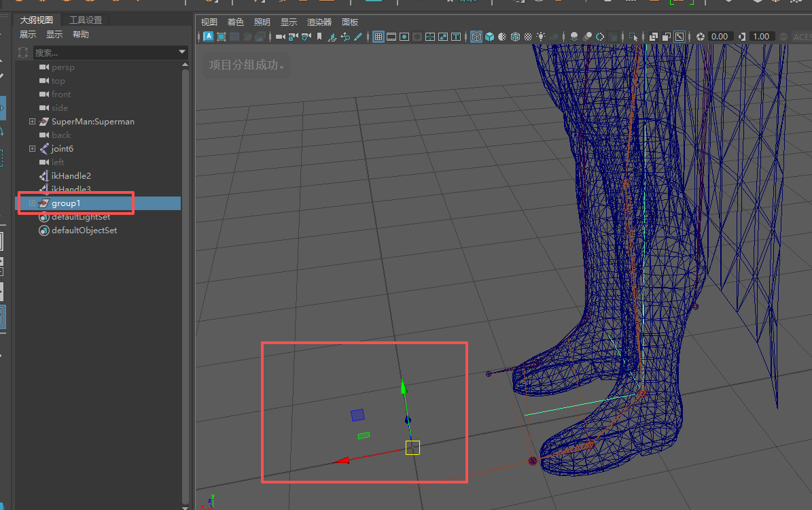
Task: Enable Wireframe shading cube icon
Action: point(476,36)
